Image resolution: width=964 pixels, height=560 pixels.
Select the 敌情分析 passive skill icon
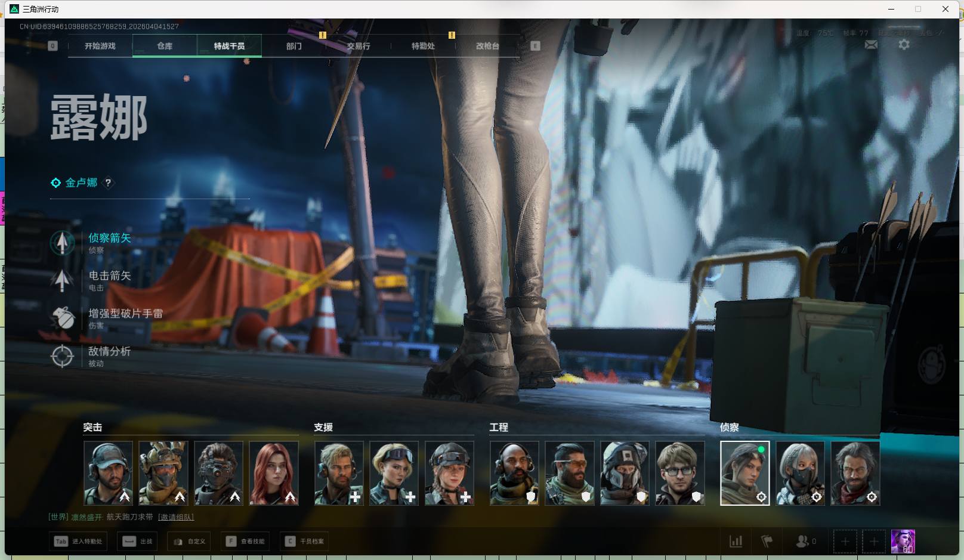62,356
